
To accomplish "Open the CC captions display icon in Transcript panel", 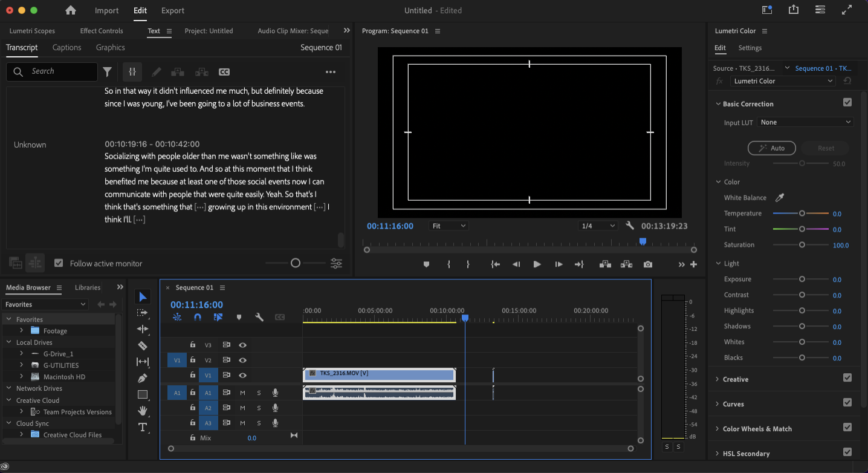I will click(224, 71).
